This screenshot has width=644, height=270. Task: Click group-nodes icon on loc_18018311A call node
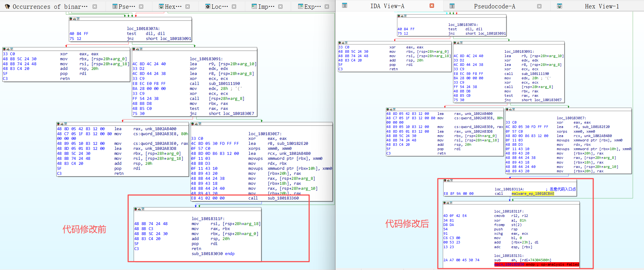point(451,180)
